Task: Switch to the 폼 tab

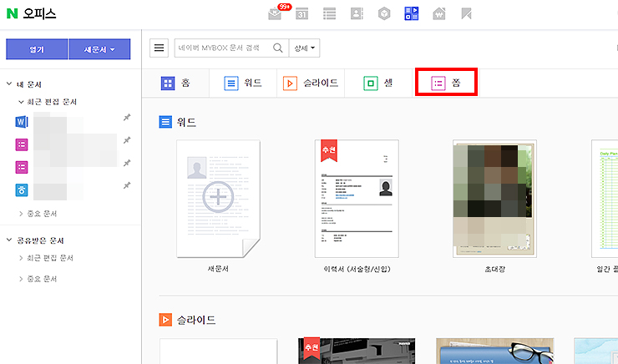Action: coord(446,83)
